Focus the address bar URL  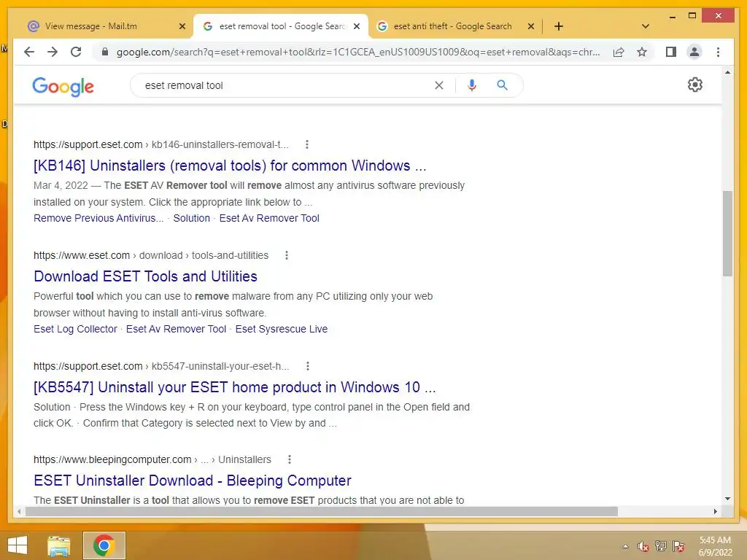click(357, 52)
